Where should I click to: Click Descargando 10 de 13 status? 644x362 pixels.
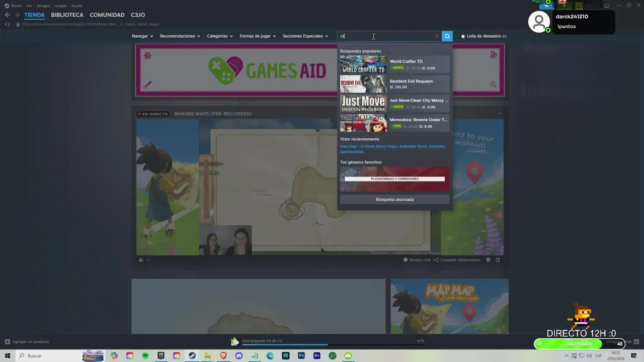coord(262,341)
